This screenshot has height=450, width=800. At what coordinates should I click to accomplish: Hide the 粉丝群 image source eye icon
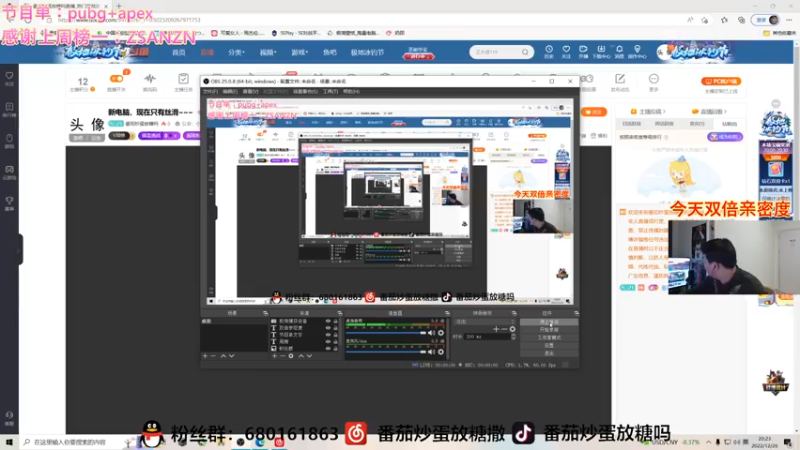(x=328, y=348)
